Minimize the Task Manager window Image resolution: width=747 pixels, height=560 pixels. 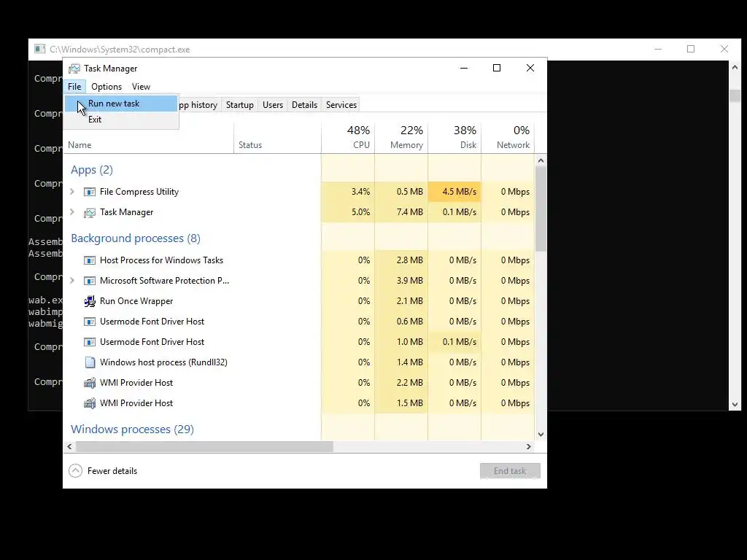pyautogui.click(x=464, y=68)
